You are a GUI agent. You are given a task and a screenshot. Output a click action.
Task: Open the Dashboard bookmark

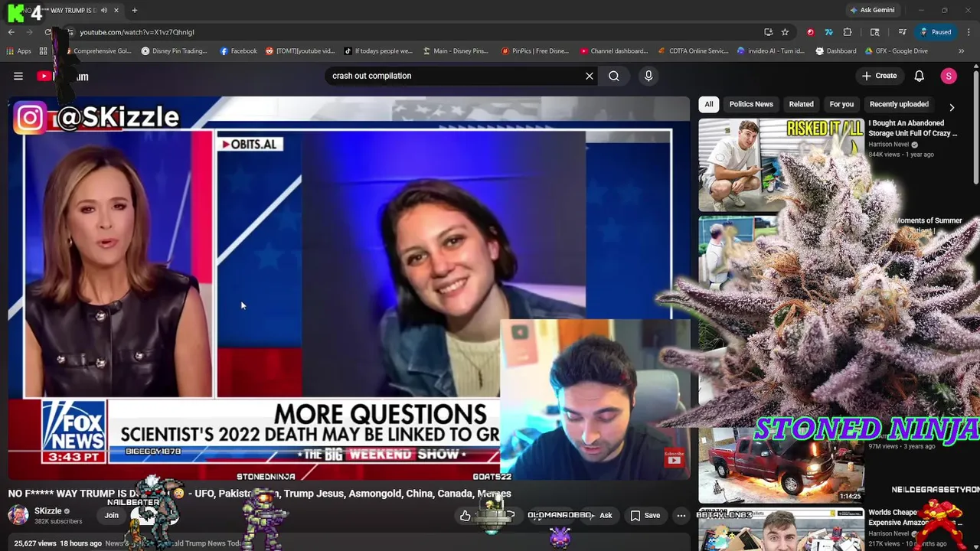(835, 51)
